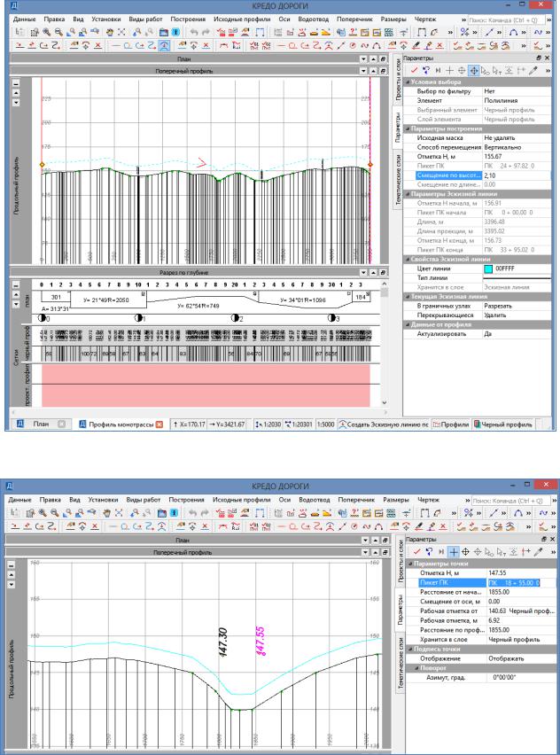Open Актуализировать value Да
Image resolution: width=560 pixels, height=755 pixels.
(516, 334)
